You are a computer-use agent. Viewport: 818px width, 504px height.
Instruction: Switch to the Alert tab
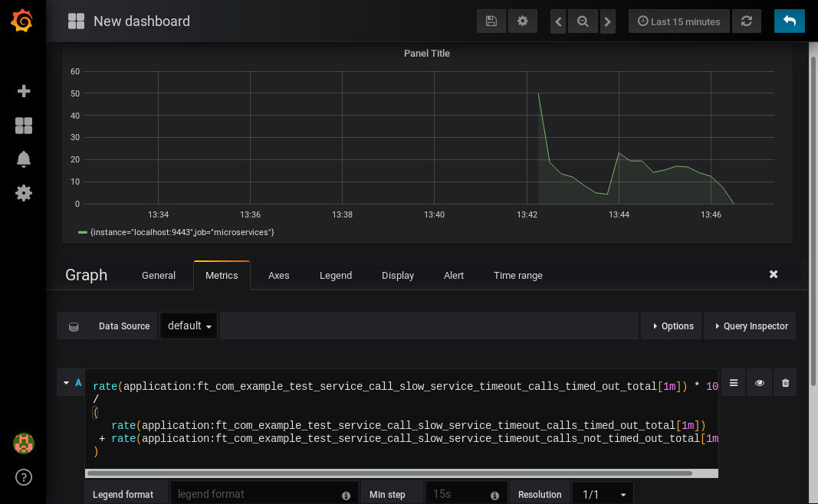453,276
